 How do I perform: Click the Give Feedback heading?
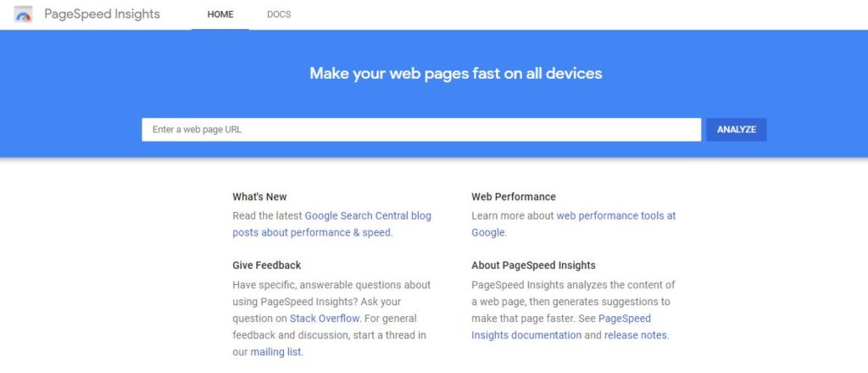[x=266, y=264]
